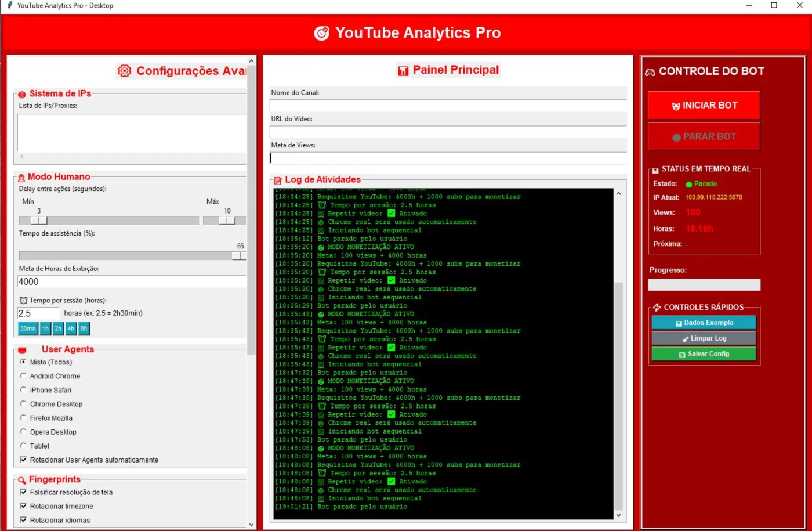Click the green status dot next to Parado
The width and height of the screenshot is (812, 531).
688,185
